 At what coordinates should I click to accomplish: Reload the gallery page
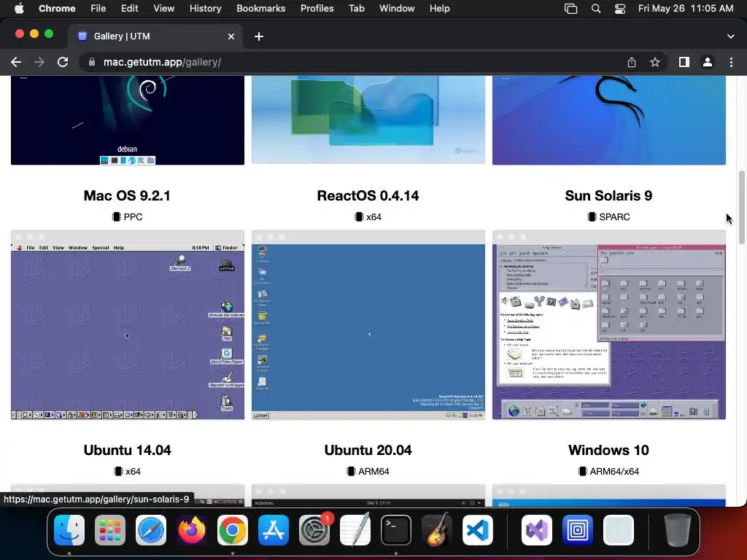63,62
